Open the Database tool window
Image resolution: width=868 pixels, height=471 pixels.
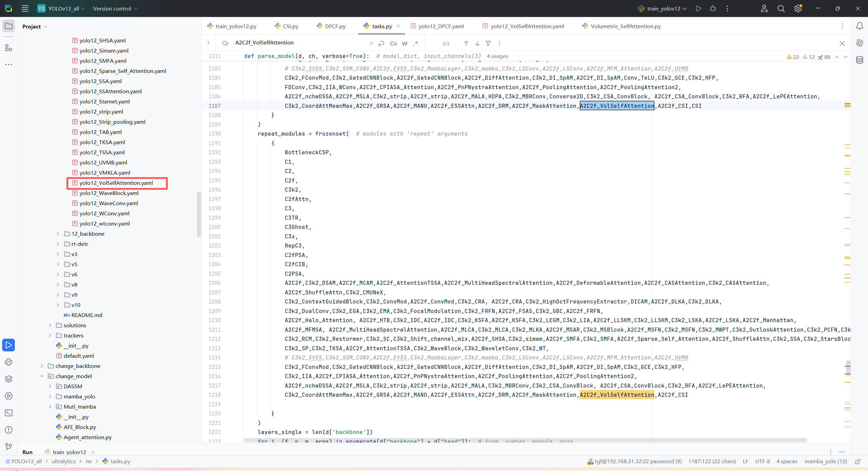[x=860, y=60]
